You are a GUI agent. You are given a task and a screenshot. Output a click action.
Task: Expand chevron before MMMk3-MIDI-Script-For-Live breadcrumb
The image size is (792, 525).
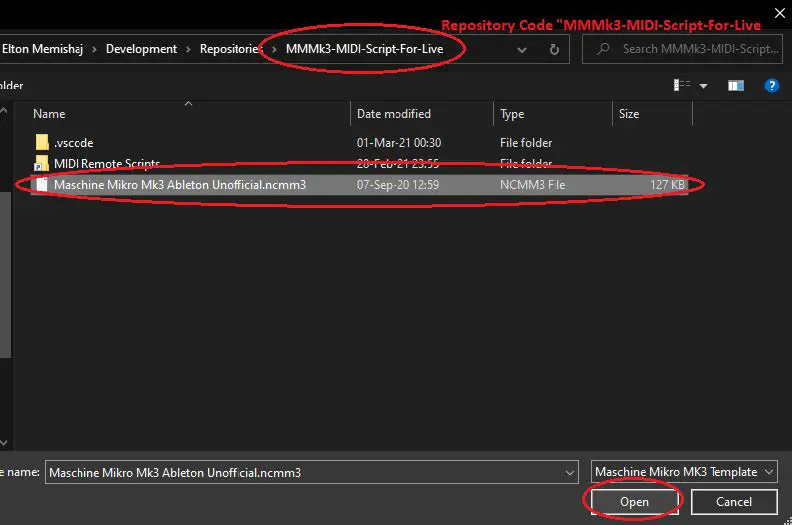[x=274, y=50]
